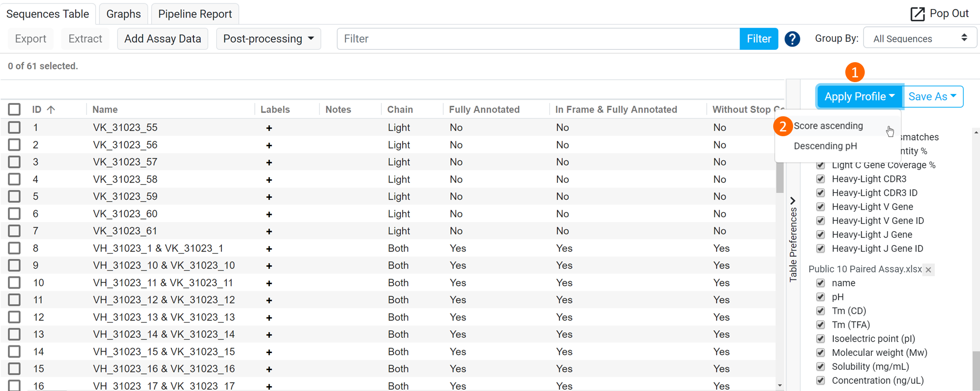Image resolution: width=980 pixels, height=391 pixels.
Task: Click the plus icon in row 15 Labels
Action: click(x=269, y=369)
